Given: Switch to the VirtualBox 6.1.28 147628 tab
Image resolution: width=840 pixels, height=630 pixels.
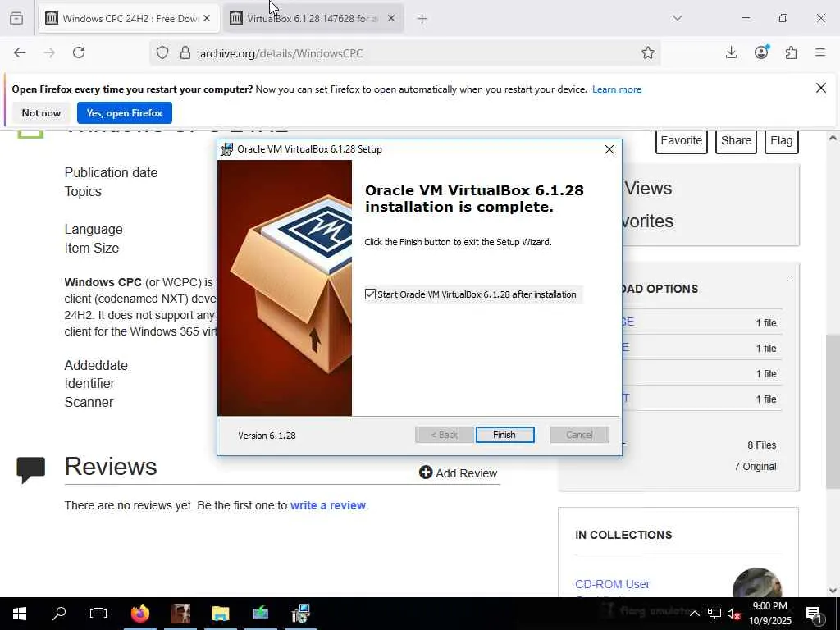Looking at the screenshot, I should 313,18.
